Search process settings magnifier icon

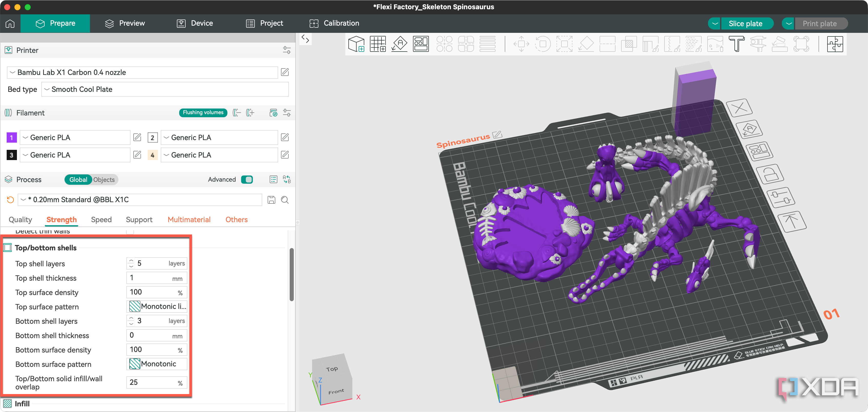pos(285,200)
